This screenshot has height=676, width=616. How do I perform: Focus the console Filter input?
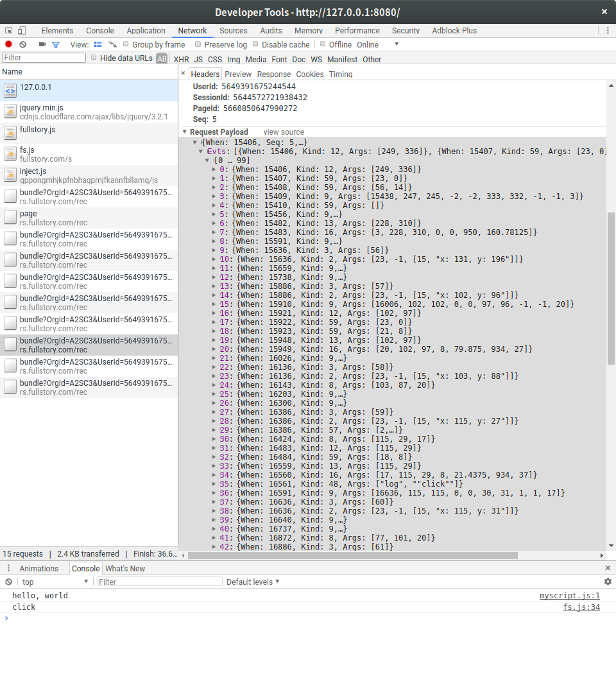159,582
